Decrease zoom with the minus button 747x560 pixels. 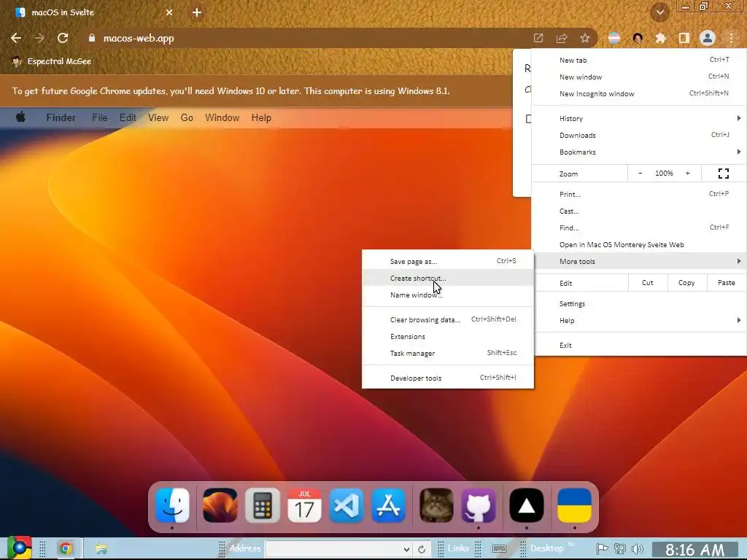coord(640,174)
